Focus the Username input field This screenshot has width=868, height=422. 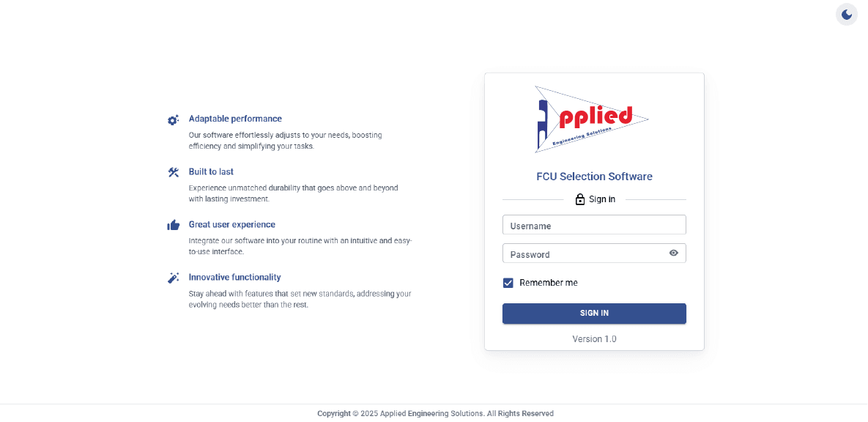point(594,225)
